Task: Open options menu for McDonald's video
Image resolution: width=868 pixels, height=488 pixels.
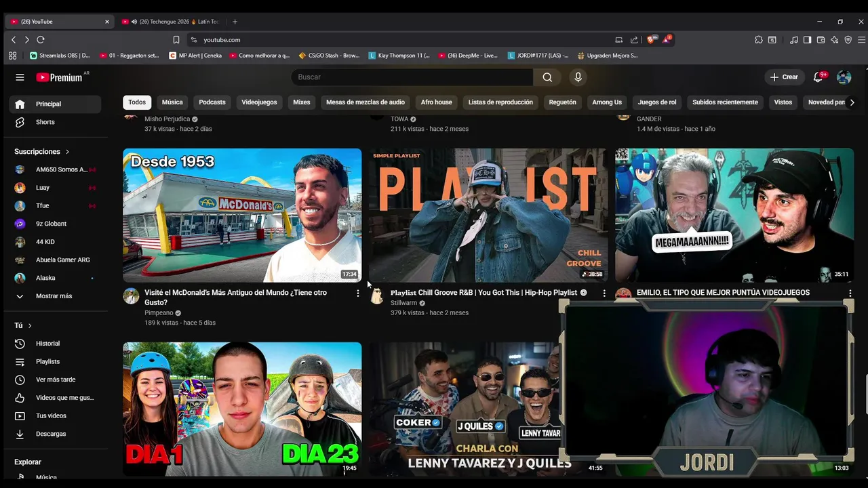Action: [x=358, y=293]
